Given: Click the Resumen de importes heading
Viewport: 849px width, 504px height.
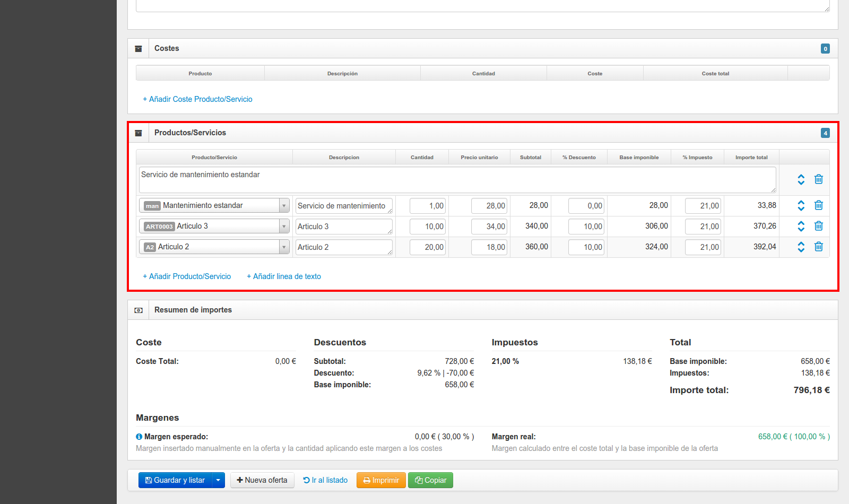Looking at the screenshot, I should [193, 310].
